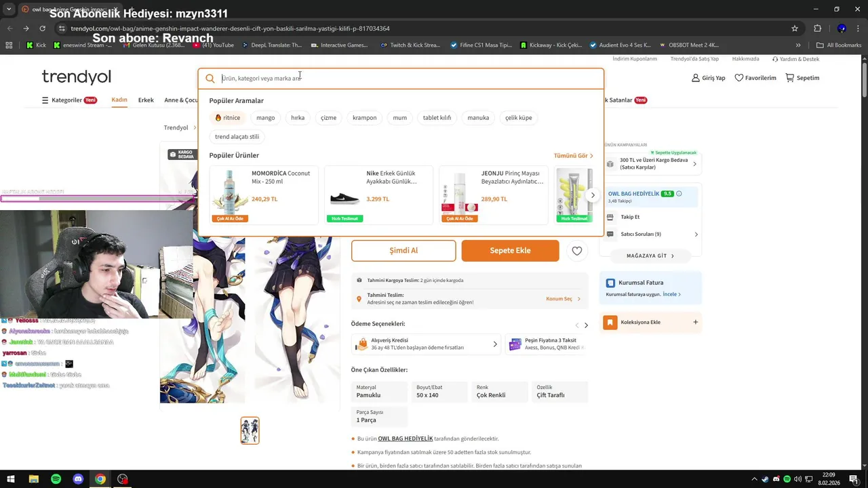Open Chrome extensions puzzle icon
This screenshot has height=488, width=868.
(x=817, y=28)
